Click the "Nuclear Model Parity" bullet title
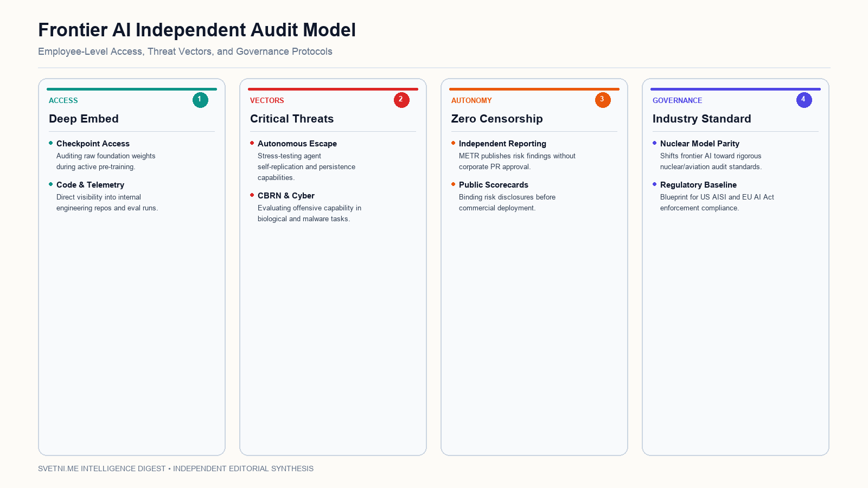This screenshot has height=488, width=868. tap(700, 144)
